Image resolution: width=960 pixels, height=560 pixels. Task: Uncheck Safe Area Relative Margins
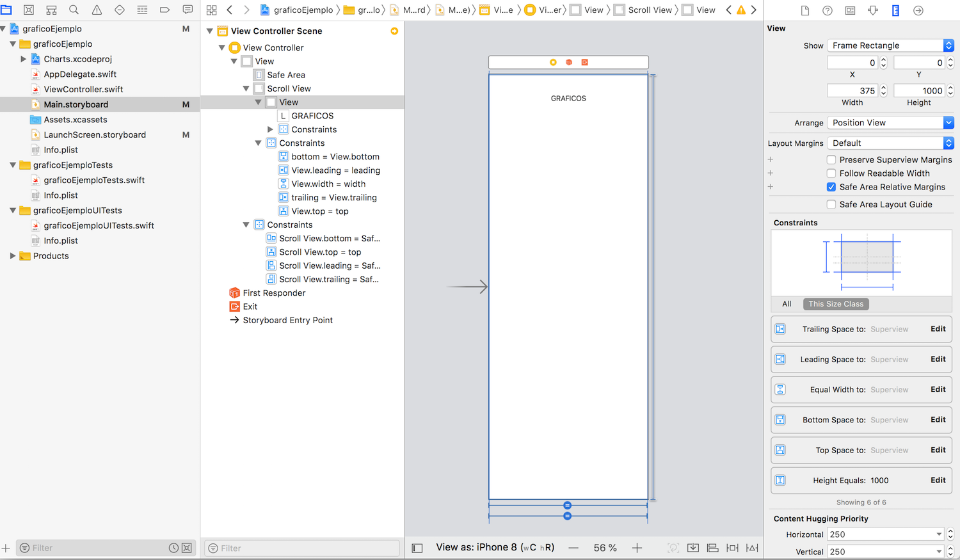pyautogui.click(x=831, y=187)
